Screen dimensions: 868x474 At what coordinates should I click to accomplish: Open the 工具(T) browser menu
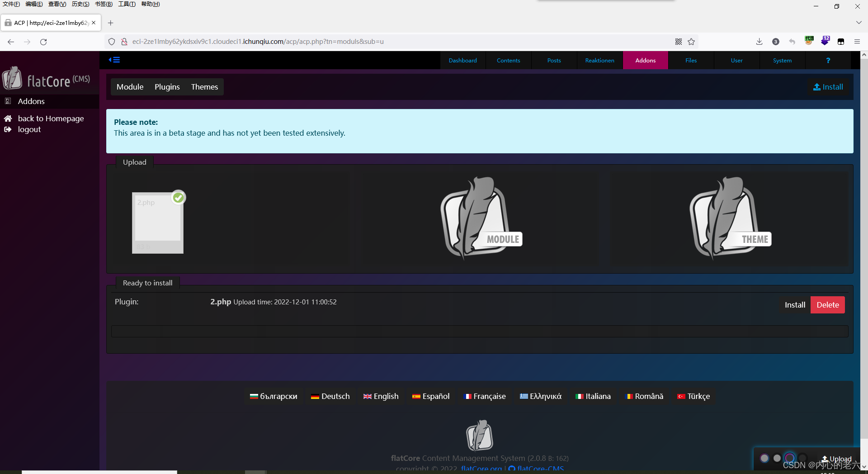pos(127,4)
